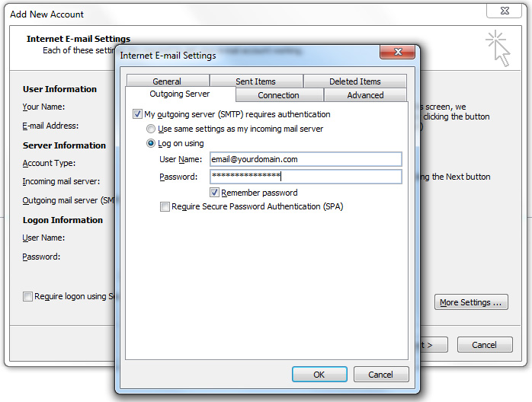The image size is (532, 402).
Task: Open the Sent Items tab
Action: tap(256, 81)
